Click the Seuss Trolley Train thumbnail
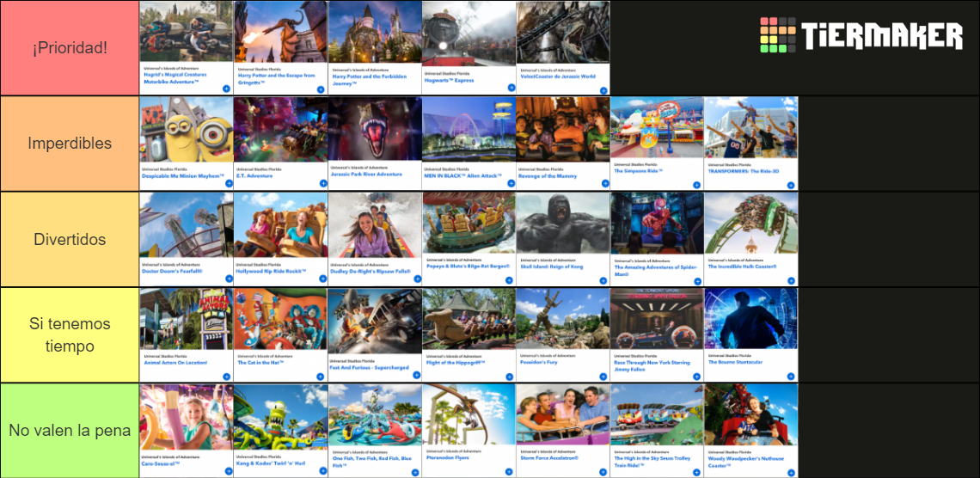980x478 pixels. coord(657,415)
